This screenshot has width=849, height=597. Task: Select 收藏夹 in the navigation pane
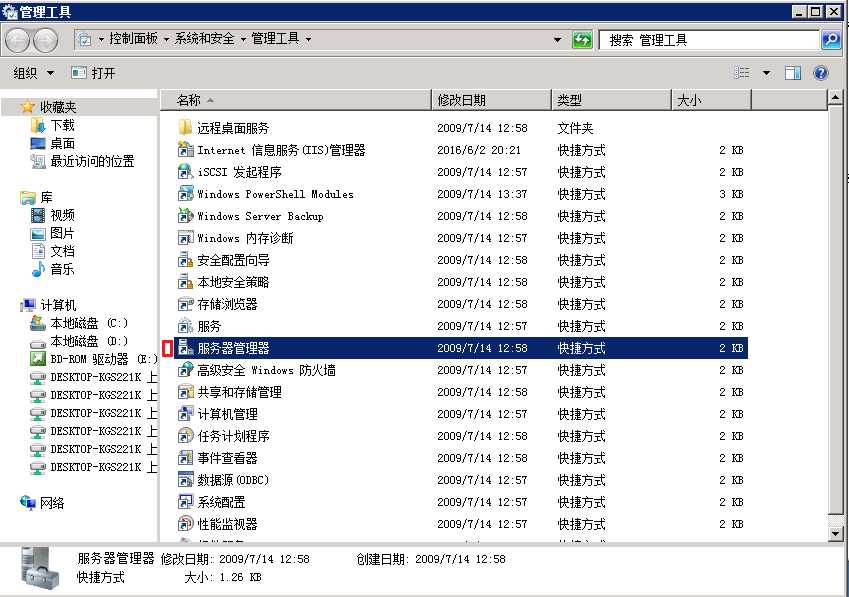58,107
